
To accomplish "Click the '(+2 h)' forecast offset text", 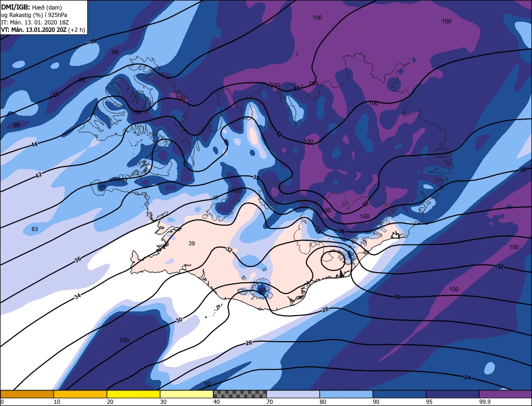I will click(76, 29).
